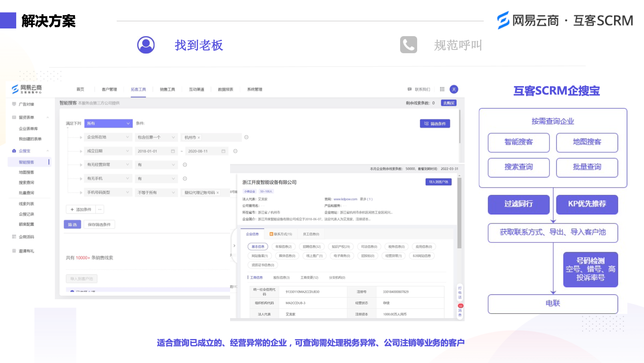
Task: Remove the 杭州市 tag with its x
Action: point(198,138)
